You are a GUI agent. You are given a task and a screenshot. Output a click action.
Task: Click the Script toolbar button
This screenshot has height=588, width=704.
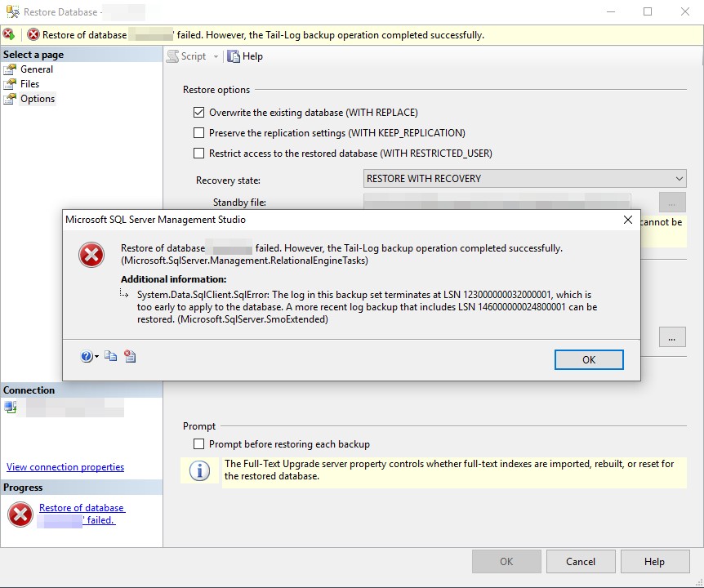tap(186, 56)
